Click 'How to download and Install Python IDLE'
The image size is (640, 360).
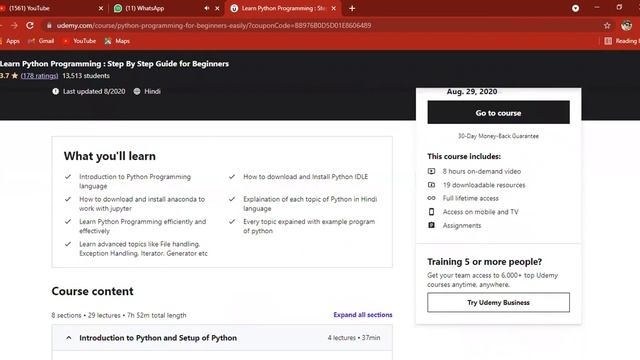coord(305,177)
